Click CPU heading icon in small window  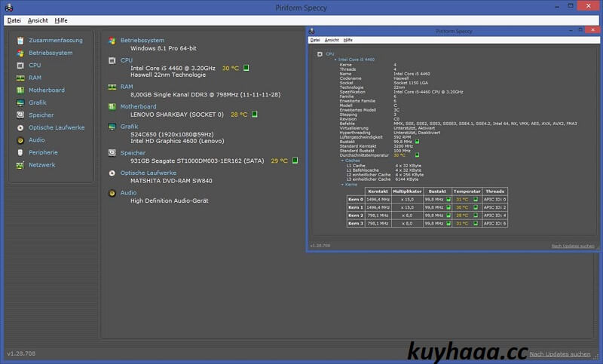[x=320, y=54]
